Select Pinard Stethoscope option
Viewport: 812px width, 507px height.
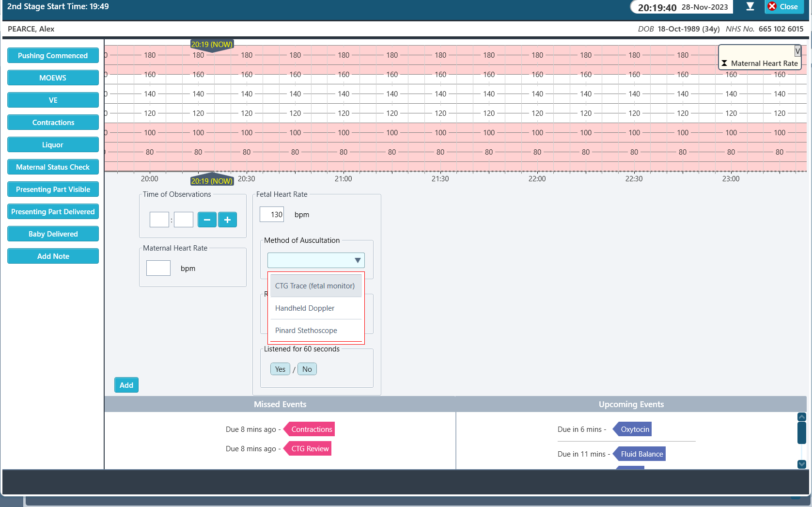click(x=316, y=331)
